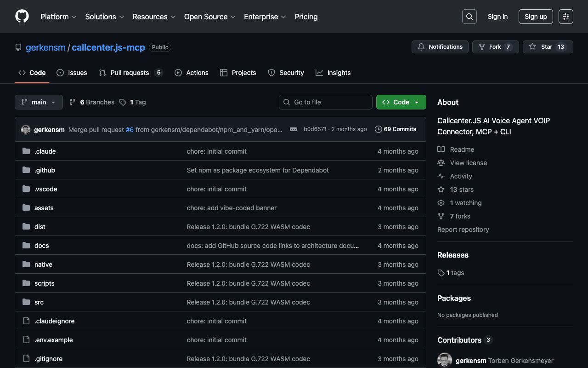
Task: Expand the green Code dropdown button
Action: pyautogui.click(x=401, y=102)
